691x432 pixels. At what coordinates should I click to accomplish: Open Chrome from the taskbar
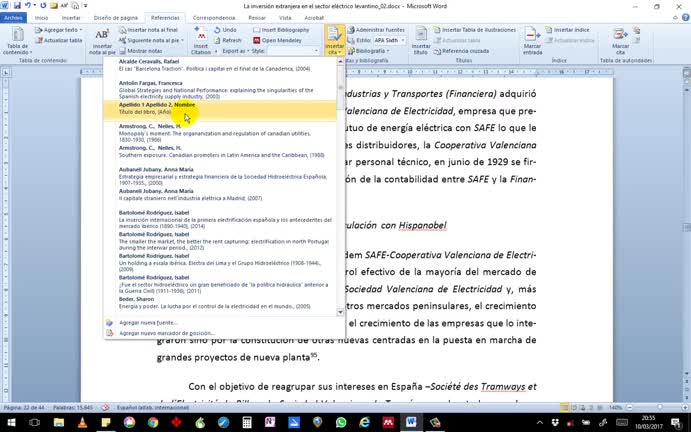[x=153, y=423]
